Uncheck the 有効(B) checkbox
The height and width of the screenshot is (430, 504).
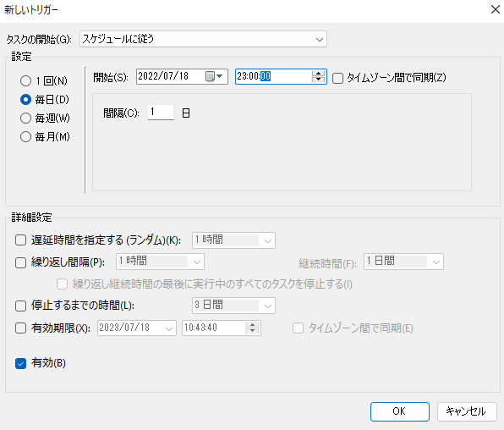click(x=20, y=364)
